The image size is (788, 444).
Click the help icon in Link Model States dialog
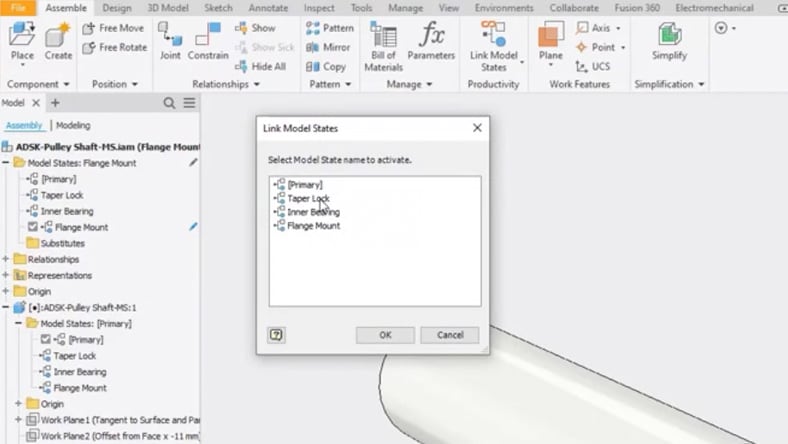[276, 335]
